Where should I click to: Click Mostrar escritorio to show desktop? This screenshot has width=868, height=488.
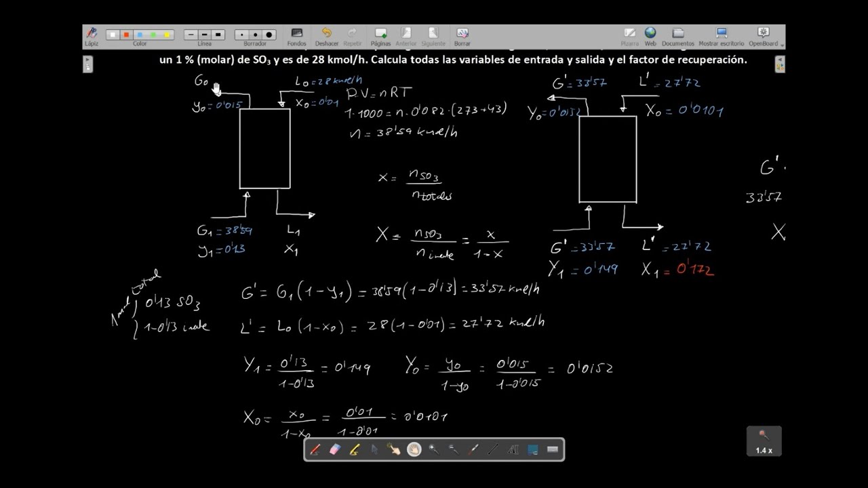point(722,37)
